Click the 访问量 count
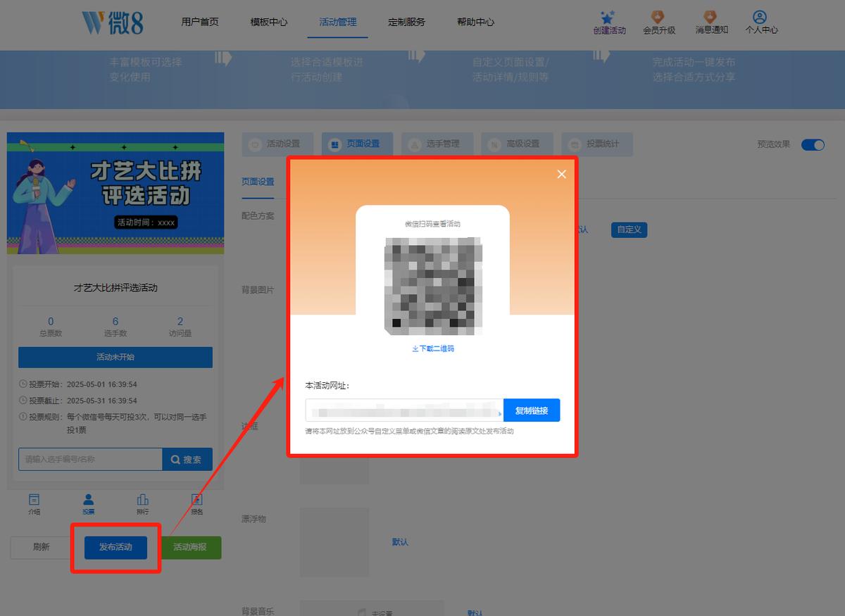Screen dimensions: 845x616 (x=180, y=327)
